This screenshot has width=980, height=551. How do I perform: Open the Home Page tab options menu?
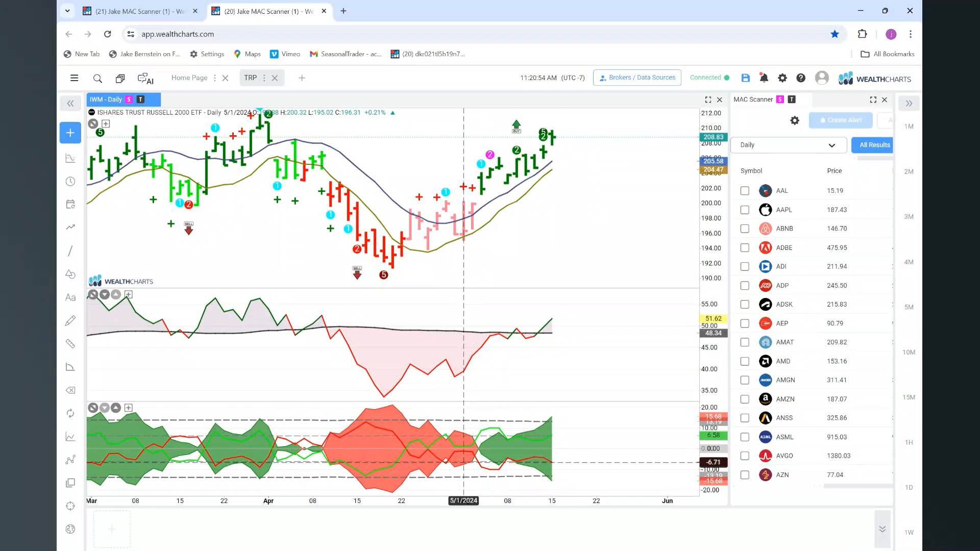tap(214, 78)
